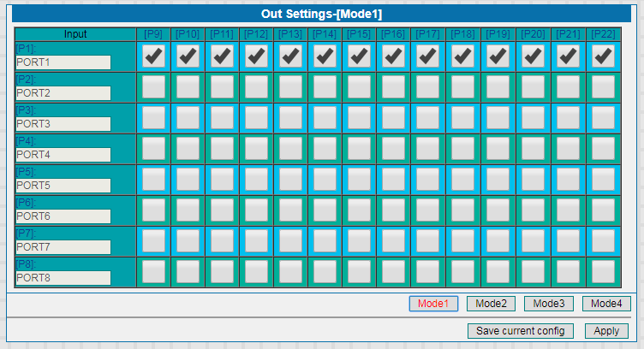
Task: Check the P4 row P19 checkbox
Action: 498,149
